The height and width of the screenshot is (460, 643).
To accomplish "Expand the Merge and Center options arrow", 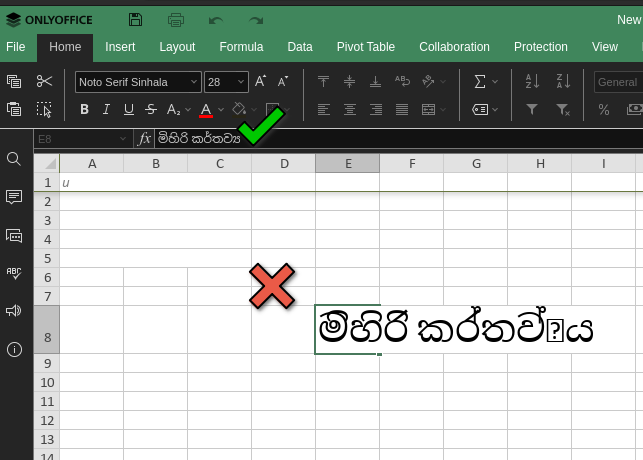I will [443, 109].
